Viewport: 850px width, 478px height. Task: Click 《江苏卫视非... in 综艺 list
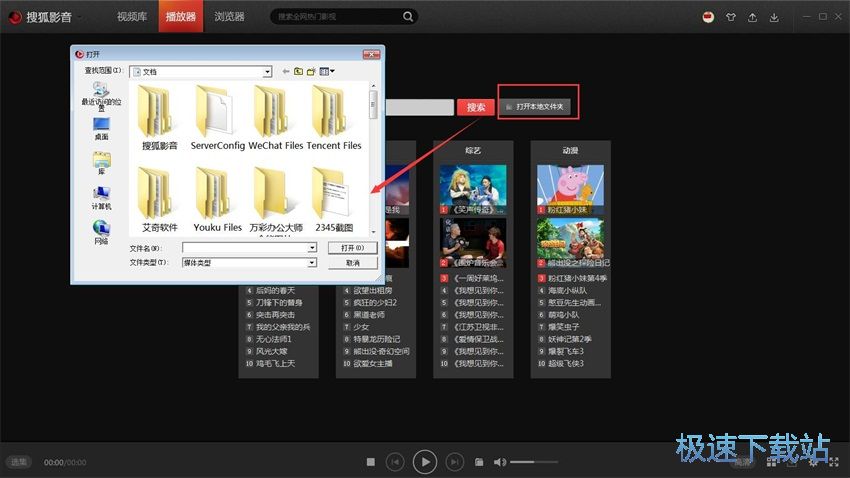point(479,327)
